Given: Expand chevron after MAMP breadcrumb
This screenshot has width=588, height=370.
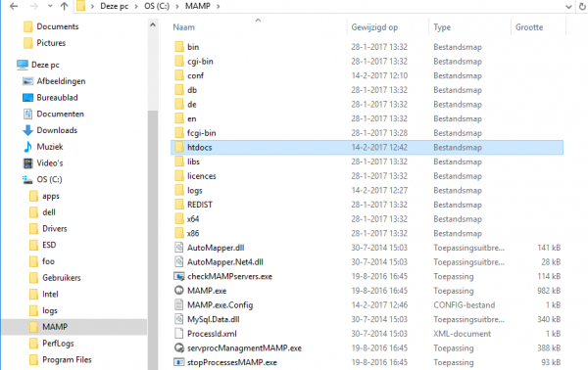Looking at the screenshot, I should (x=218, y=7).
